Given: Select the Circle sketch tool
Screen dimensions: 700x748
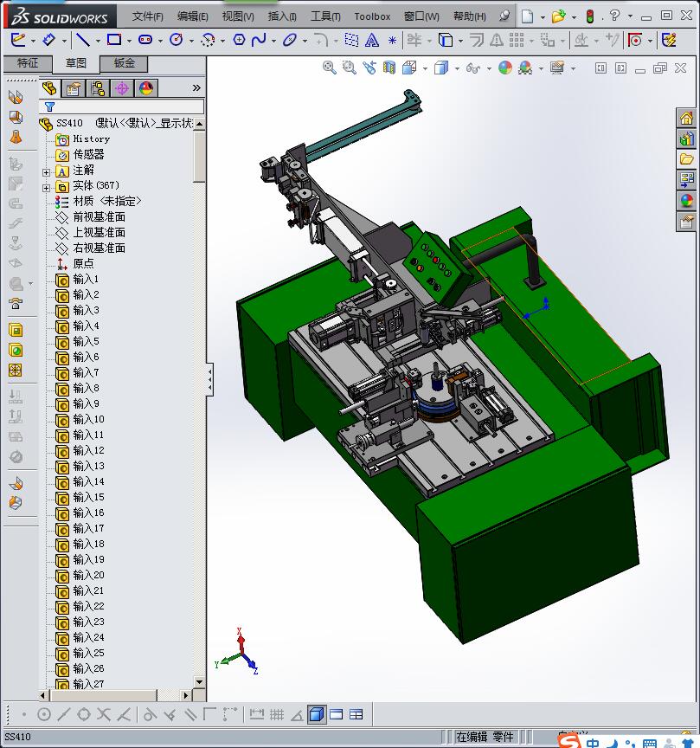Looking at the screenshot, I should point(177,40).
